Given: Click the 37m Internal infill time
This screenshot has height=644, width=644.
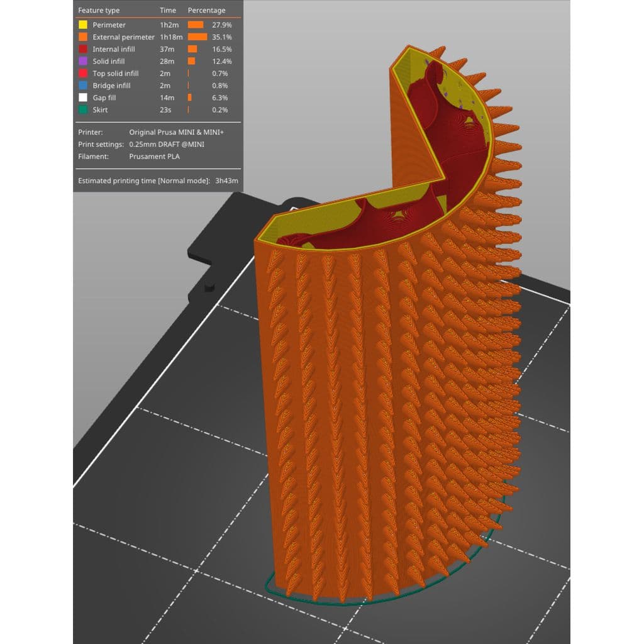Looking at the screenshot, I should [x=167, y=49].
